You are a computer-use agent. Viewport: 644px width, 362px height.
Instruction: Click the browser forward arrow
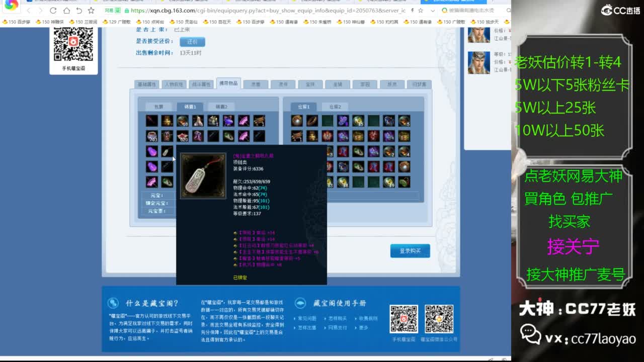[x=41, y=11]
